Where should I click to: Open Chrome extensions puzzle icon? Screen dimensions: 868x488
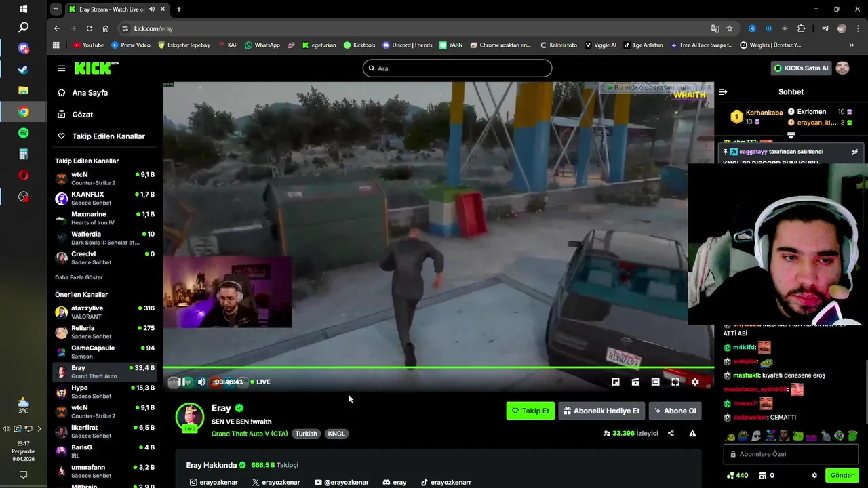(x=802, y=28)
